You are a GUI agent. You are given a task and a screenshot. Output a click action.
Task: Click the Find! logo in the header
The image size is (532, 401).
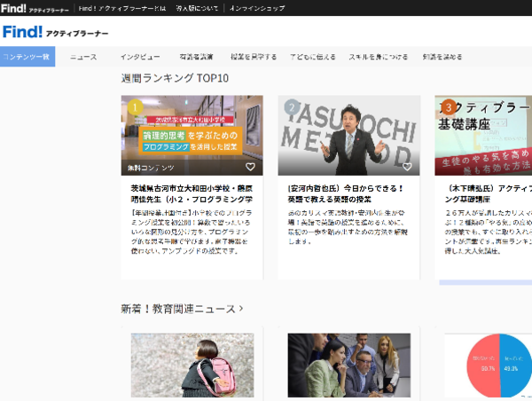pos(55,32)
